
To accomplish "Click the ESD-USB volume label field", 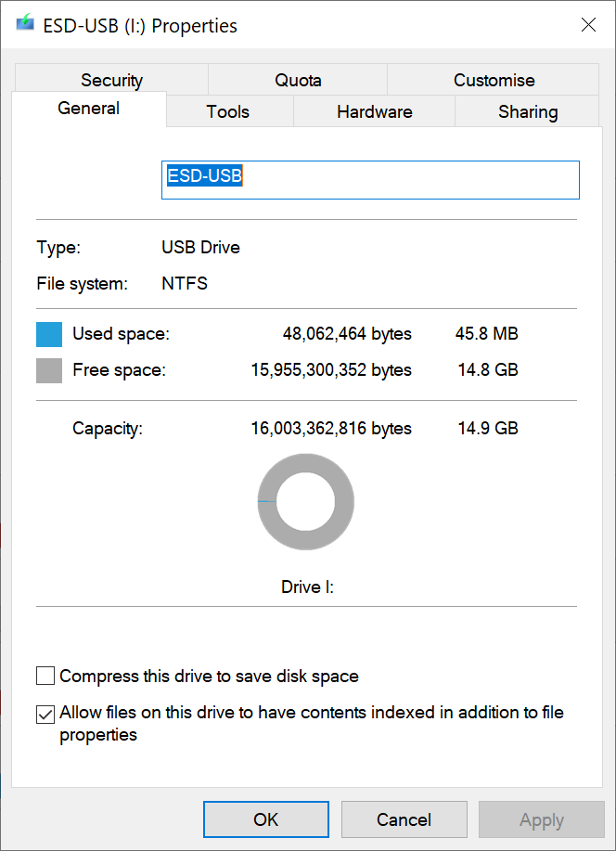I will 370,180.
